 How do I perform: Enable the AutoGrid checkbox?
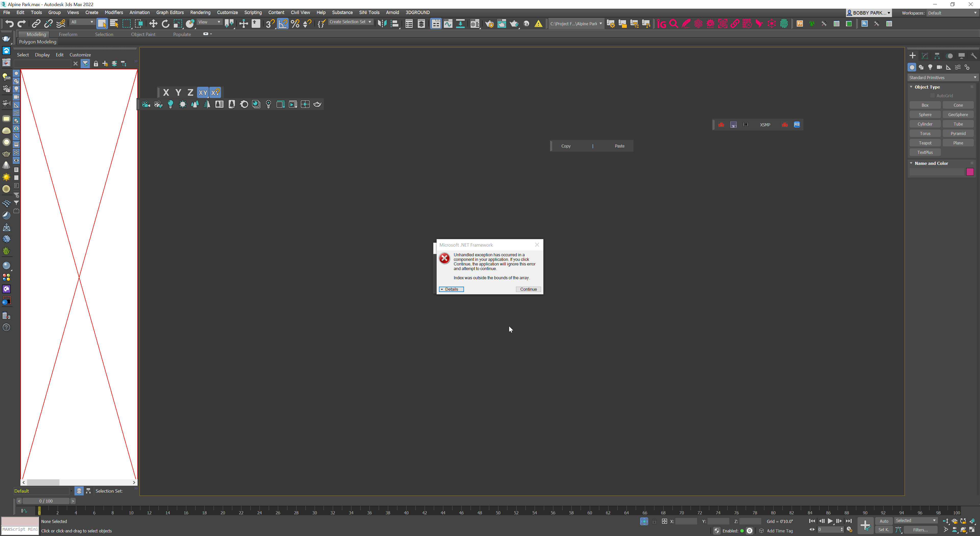(x=932, y=95)
